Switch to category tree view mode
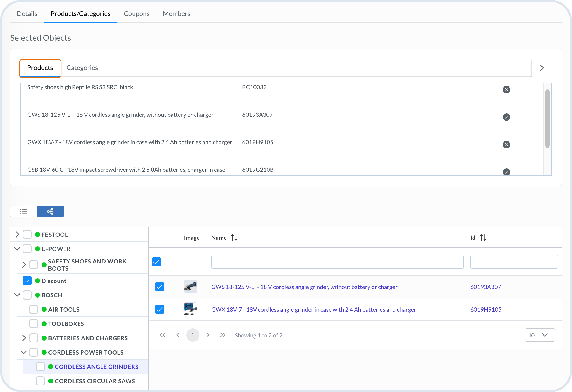 point(50,211)
